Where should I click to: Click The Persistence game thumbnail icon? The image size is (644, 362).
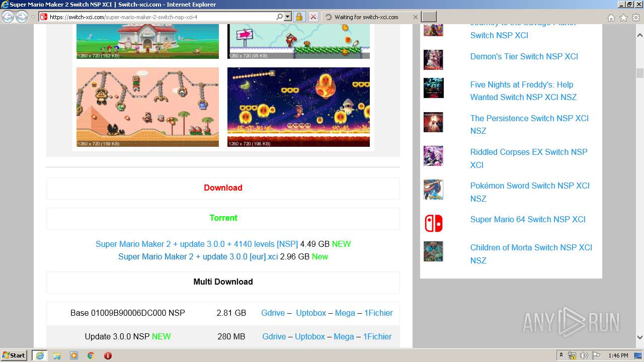(433, 122)
